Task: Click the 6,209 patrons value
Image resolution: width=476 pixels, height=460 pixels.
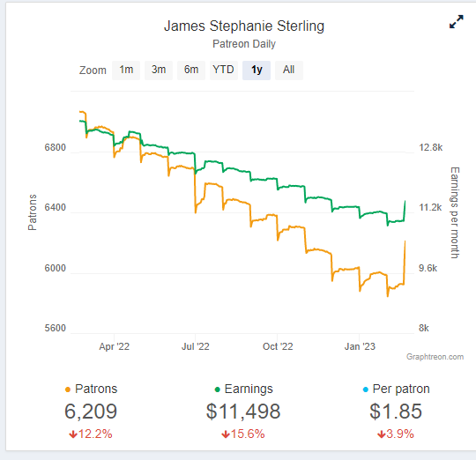Action: 91,412
